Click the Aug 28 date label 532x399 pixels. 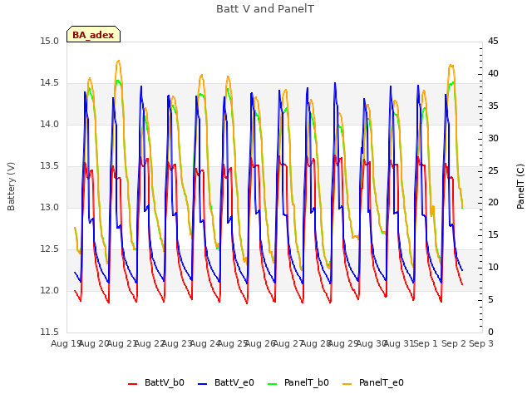(316, 343)
